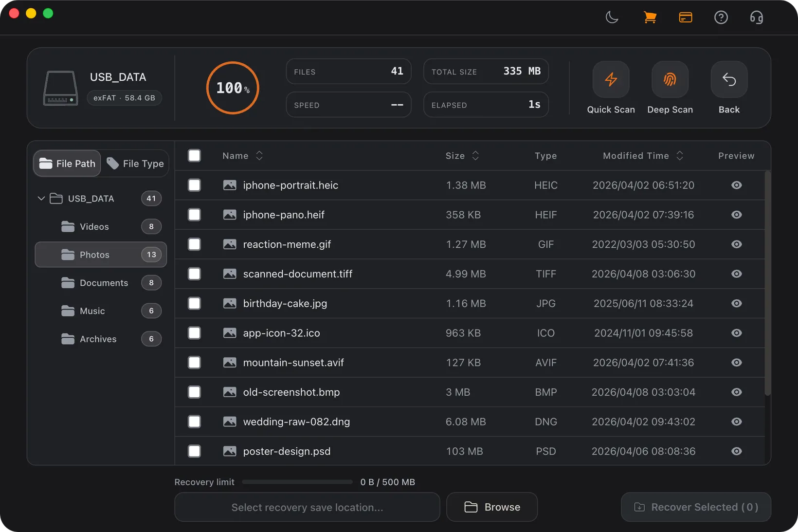Preview scanned-document.tiff with eye icon

click(x=737, y=274)
